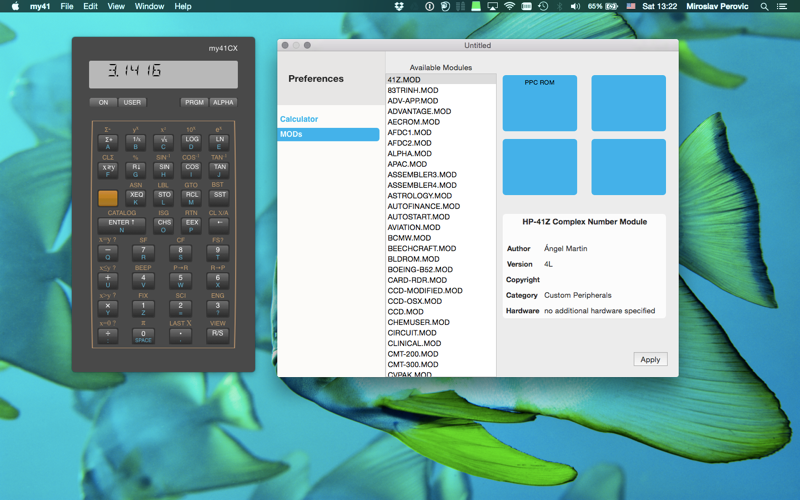Click the decimal point key
The image size is (800, 500).
181,336
